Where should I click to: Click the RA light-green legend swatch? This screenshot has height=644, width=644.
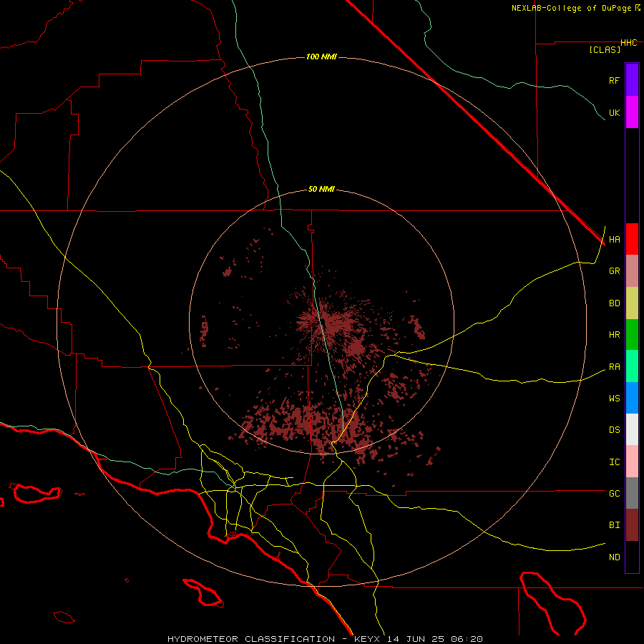(x=632, y=366)
